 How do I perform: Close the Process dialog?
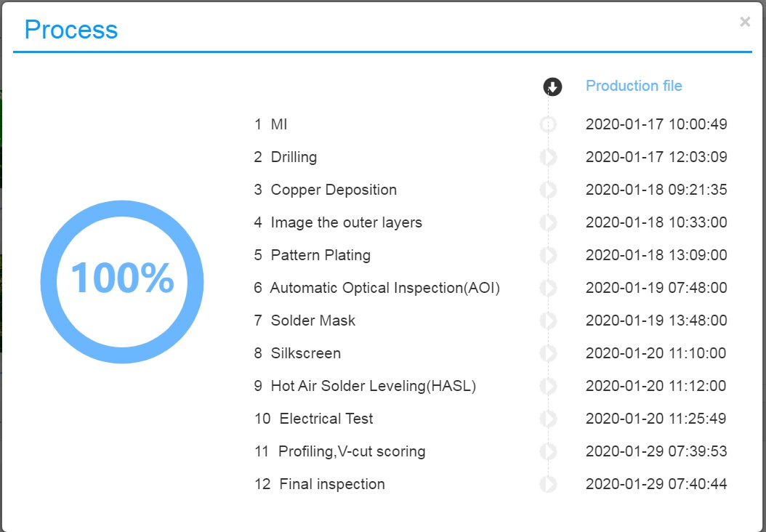tap(744, 22)
